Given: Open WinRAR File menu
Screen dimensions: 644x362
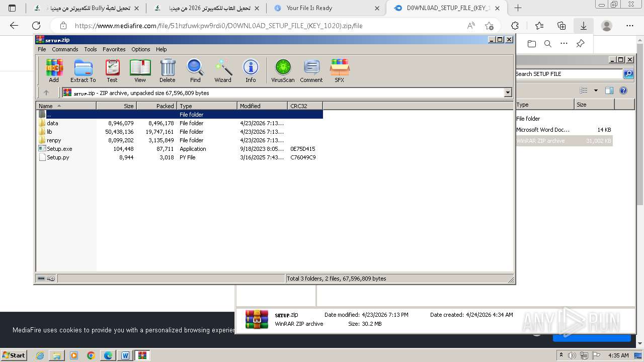Looking at the screenshot, I should pos(42,49).
